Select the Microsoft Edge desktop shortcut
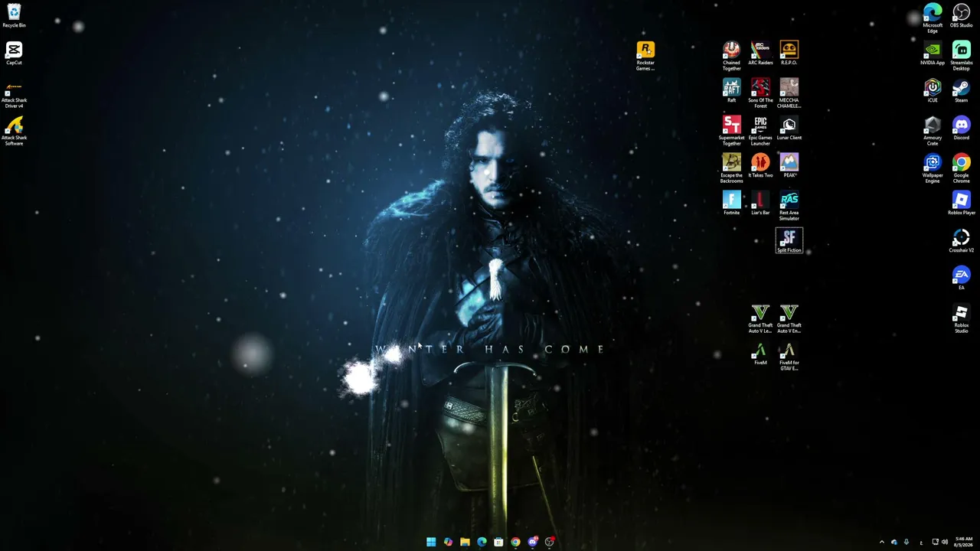Image resolution: width=980 pixels, height=551 pixels. 933,18
